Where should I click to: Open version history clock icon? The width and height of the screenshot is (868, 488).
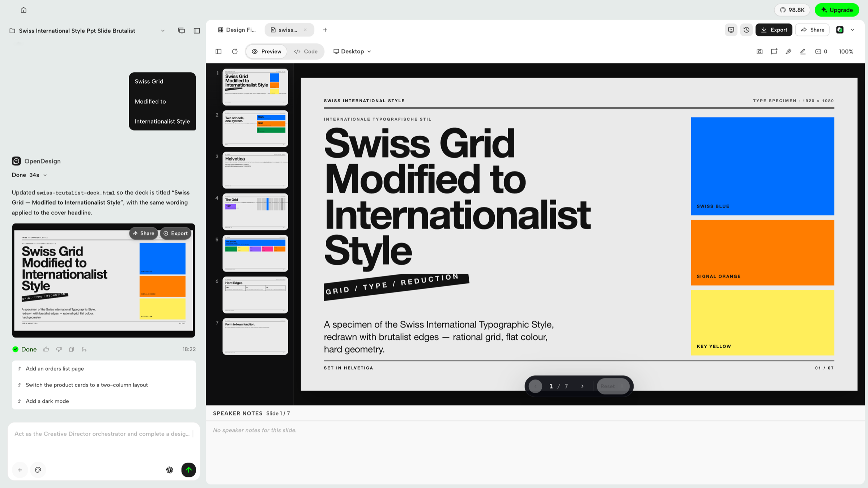tap(746, 30)
